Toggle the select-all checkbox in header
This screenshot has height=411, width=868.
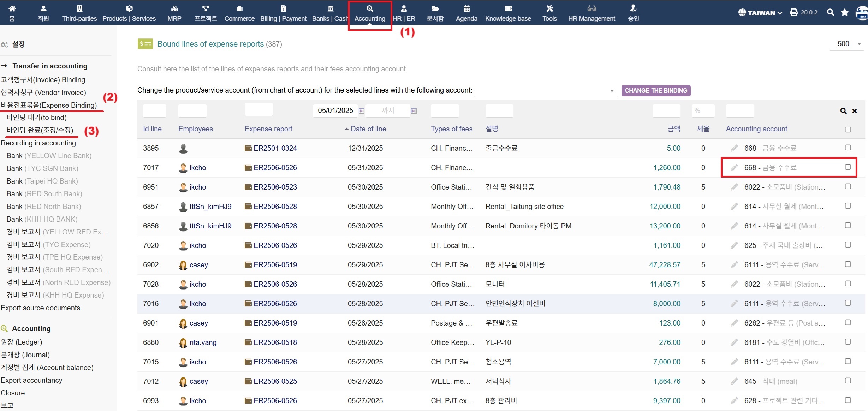(x=848, y=130)
